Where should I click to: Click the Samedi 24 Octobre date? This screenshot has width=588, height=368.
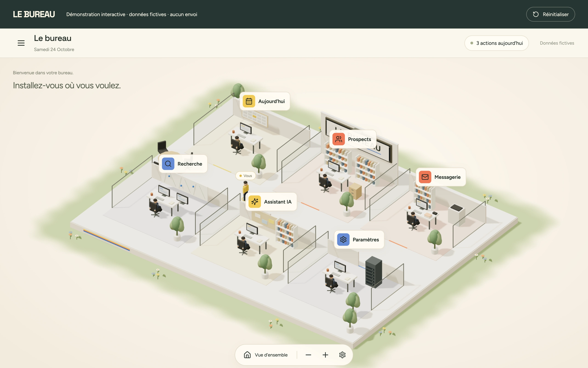tap(54, 49)
